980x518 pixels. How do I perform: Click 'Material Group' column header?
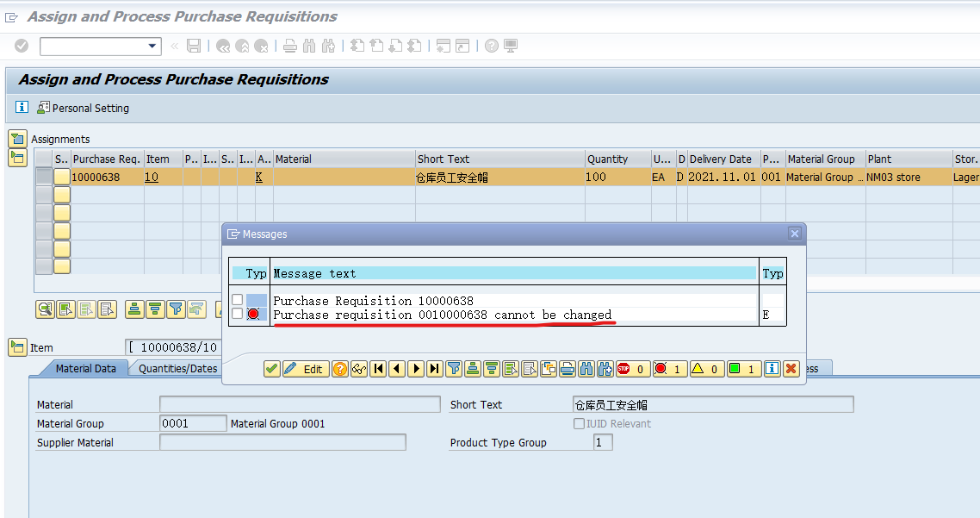[x=825, y=159]
